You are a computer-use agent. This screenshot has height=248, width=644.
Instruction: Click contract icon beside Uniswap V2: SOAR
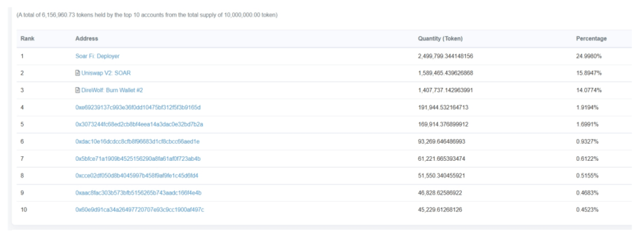click(x=77, y=73)
